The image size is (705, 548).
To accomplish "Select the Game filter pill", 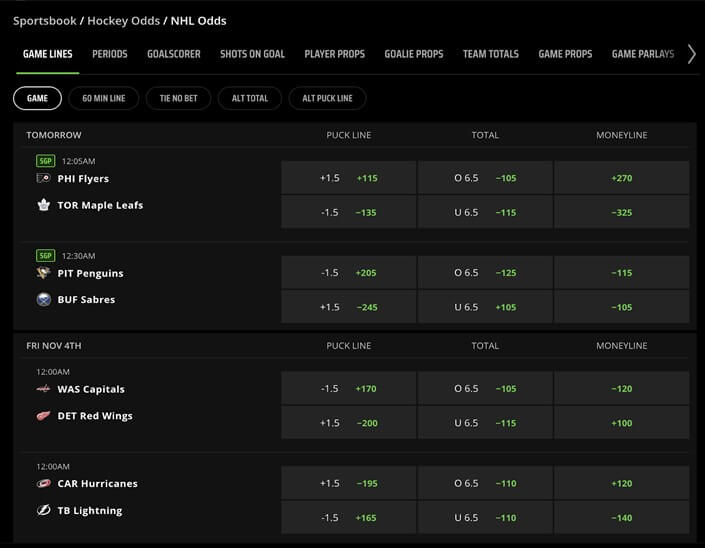I will 37,98.
